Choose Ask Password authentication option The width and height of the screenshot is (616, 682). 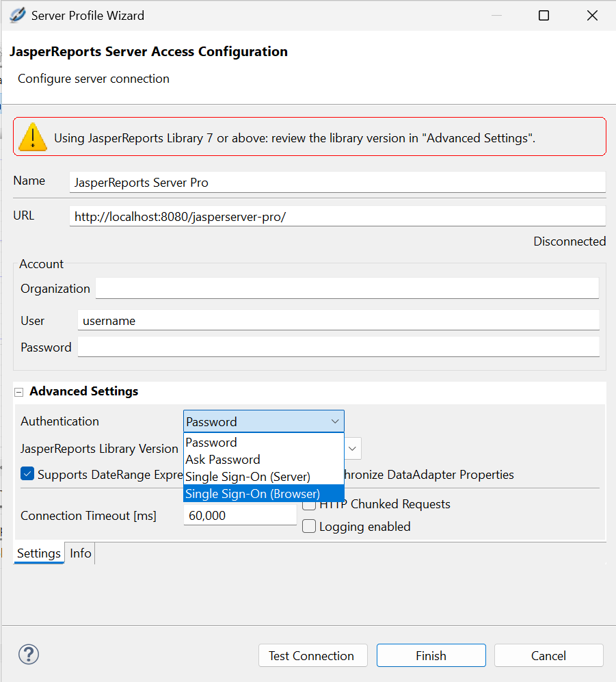263,459
